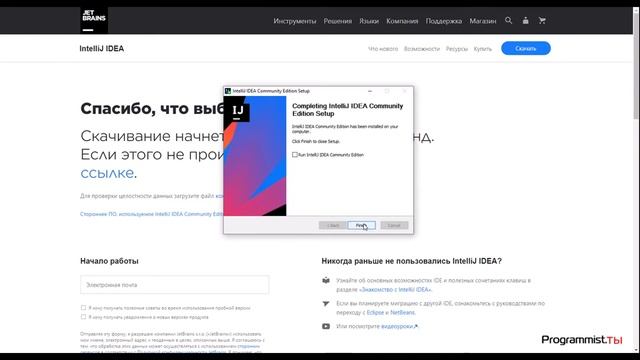Open the site search magnifier icon
Viewport: 640px width, 360px height.
[508, 20]
